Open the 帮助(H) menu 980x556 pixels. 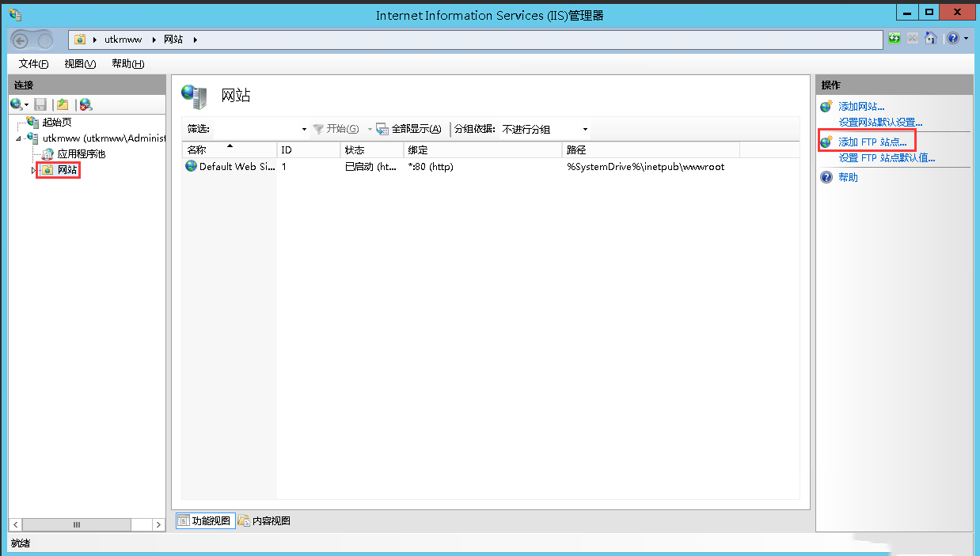(127, 64)
